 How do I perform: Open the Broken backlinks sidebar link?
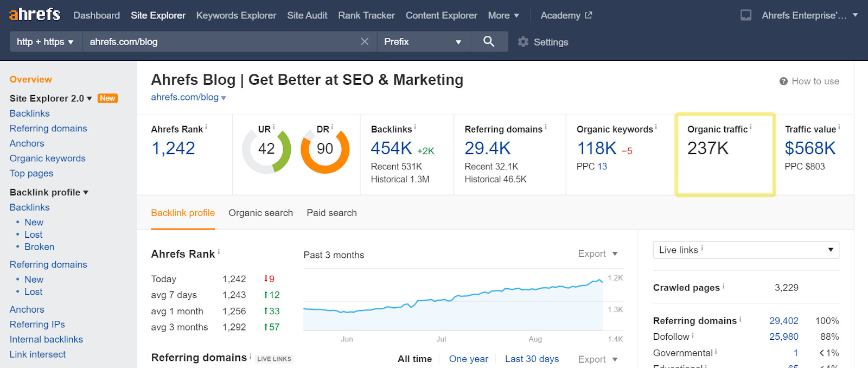coord(39,247)
